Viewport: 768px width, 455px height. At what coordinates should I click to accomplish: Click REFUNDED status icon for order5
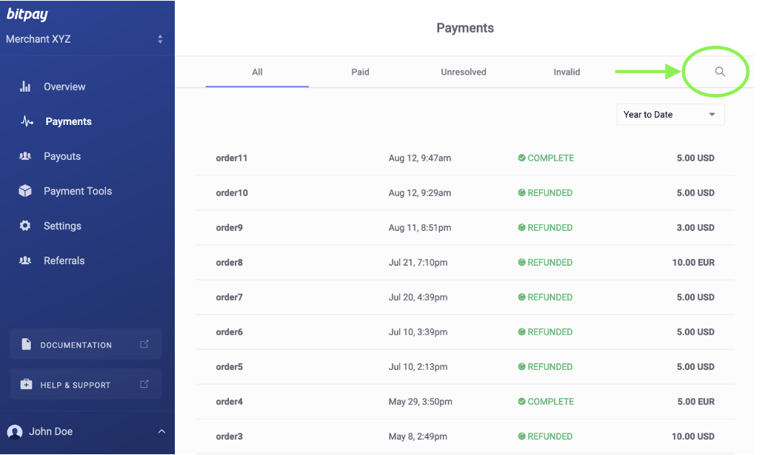pyautogui.click(x=522, y=366)
